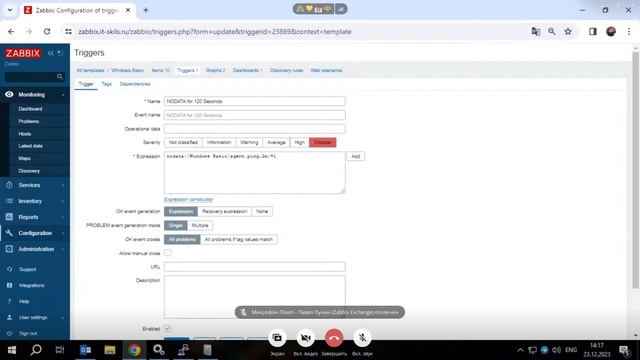Expand the Reports menu section
640x360 pixels.
tap(63, 217)
